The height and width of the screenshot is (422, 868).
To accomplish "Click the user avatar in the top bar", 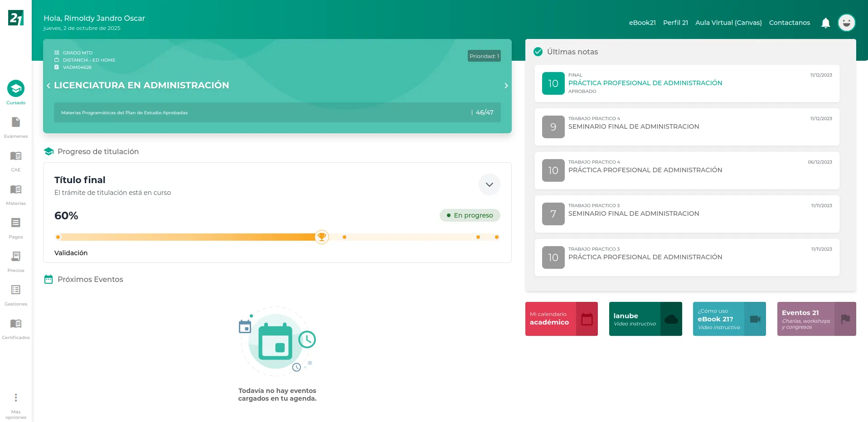I will [x=846, y=23].
